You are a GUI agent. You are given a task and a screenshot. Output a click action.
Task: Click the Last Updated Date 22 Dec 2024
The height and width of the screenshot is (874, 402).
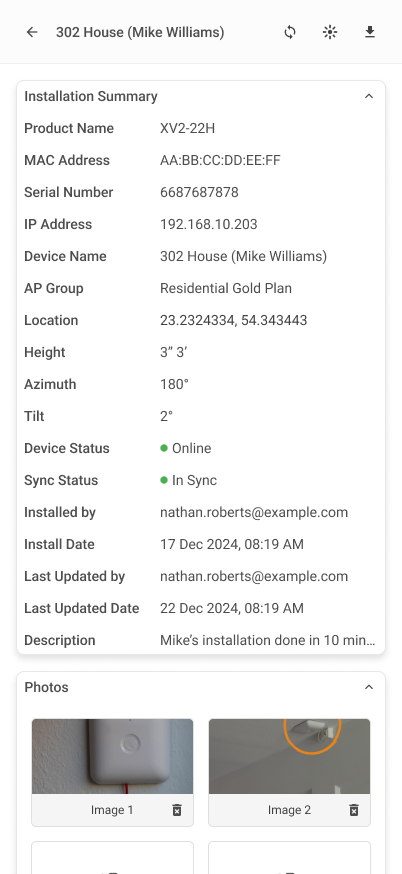tap(232, 609)
